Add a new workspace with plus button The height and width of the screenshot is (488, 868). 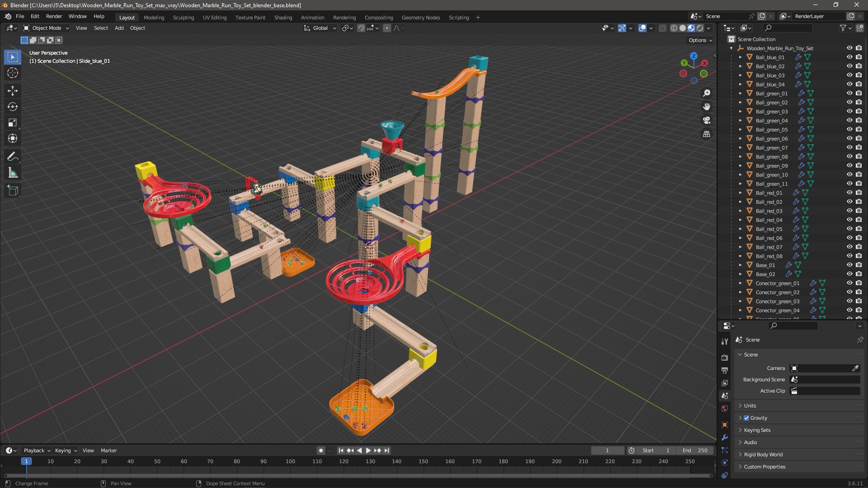tap(478, 18)
